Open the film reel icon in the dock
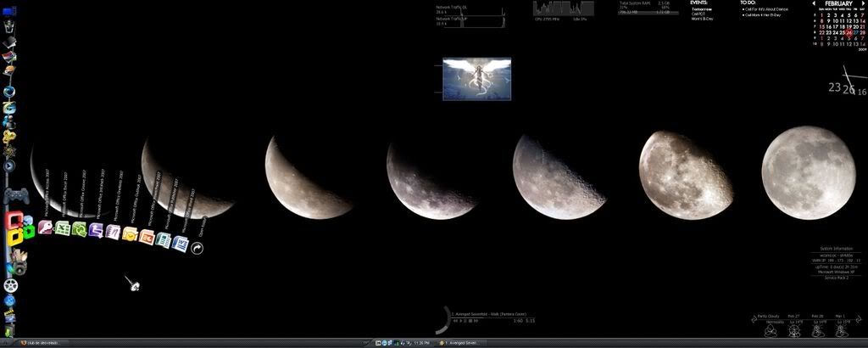Viewport: 868px width, 348px height. tap(10, 285)
